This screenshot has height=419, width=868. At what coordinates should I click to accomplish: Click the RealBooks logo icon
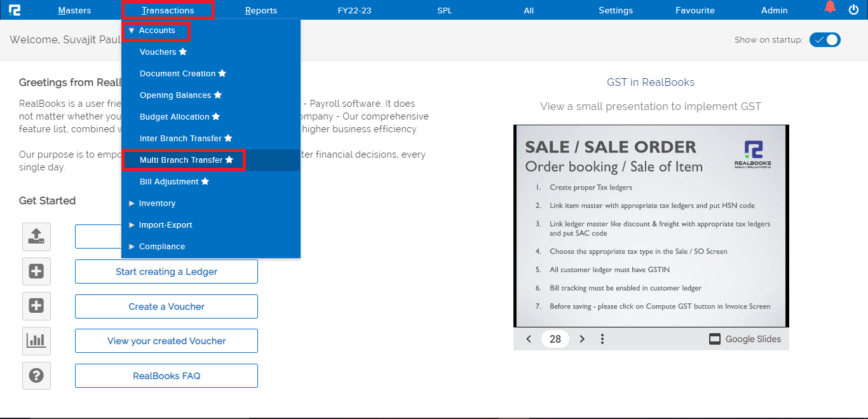coord(15,10)
